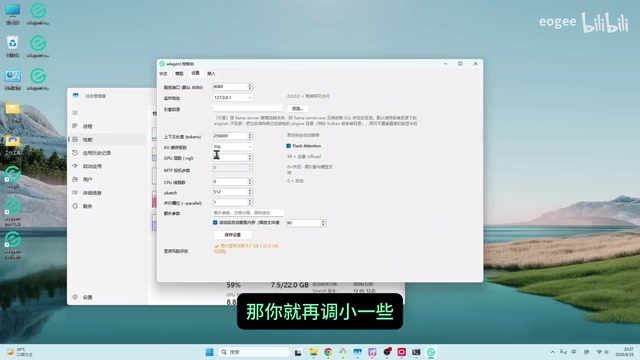Click green uiagent icon on taskbar
640x360 pixels.
click(431, 352)
